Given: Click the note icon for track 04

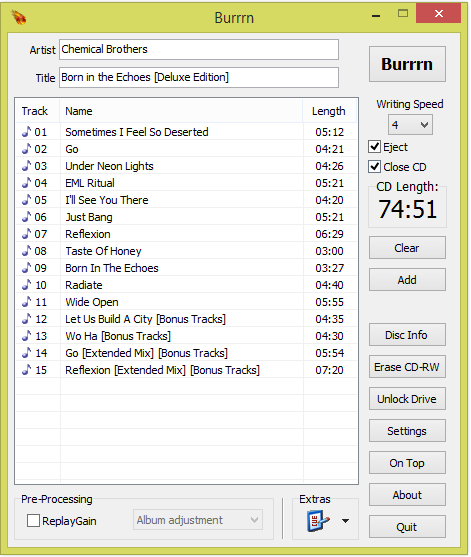Looking at the screenshot, I should pyautogui.click(x=26, y=183).
